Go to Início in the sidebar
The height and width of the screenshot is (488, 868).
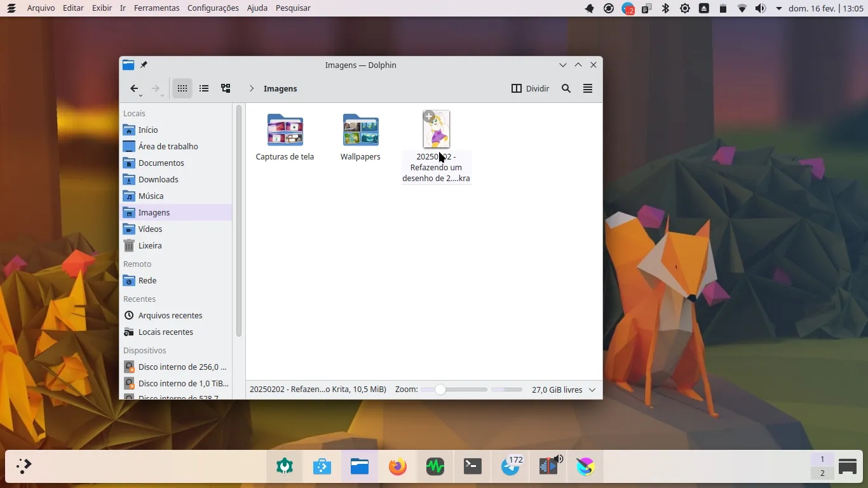pos(176,130)
